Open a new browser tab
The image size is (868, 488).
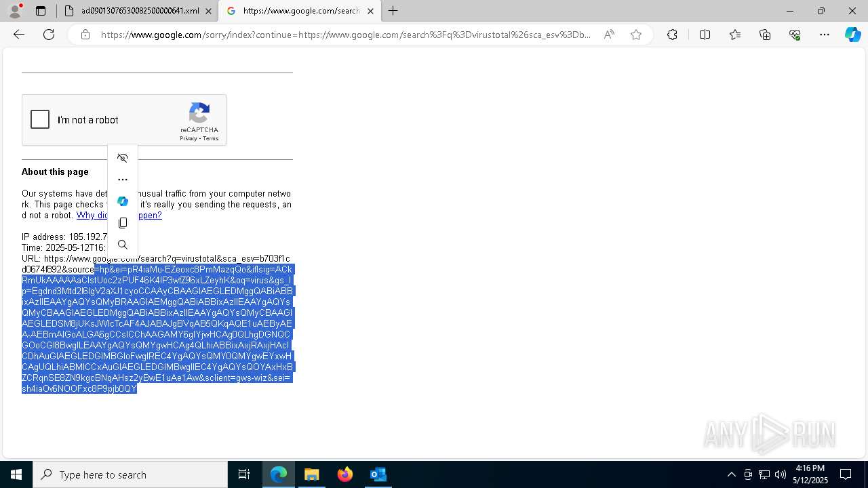393,11
